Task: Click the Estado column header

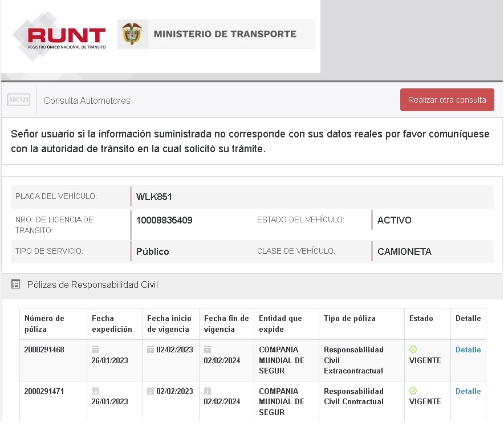Action: [x=421, y=319]
